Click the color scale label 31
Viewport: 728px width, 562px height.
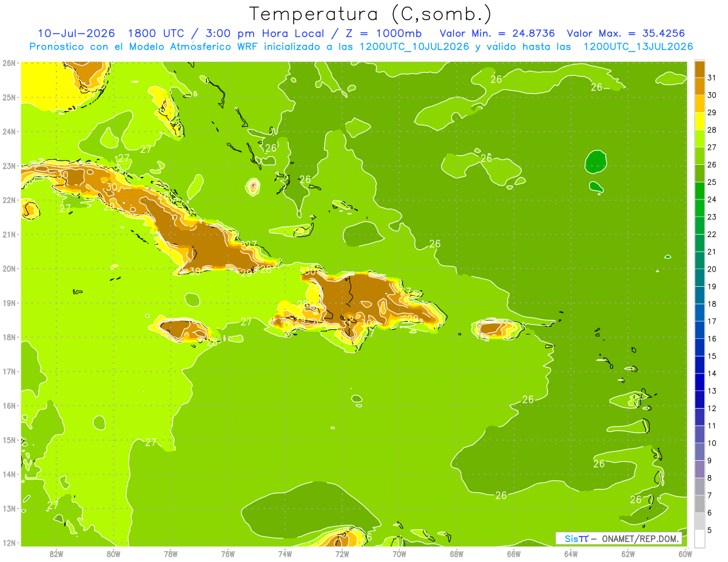[x=712, y=78]
